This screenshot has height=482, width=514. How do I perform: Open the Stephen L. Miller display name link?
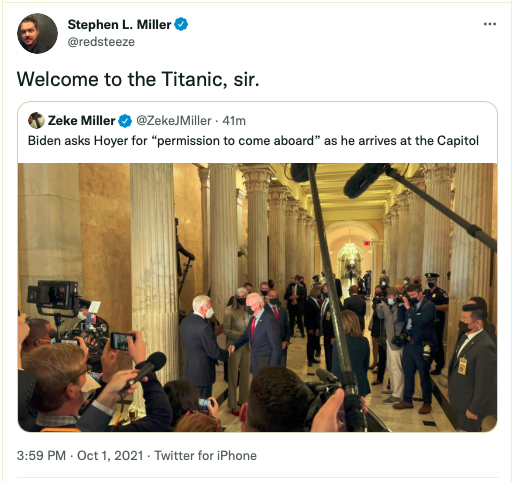click(119, 25)
